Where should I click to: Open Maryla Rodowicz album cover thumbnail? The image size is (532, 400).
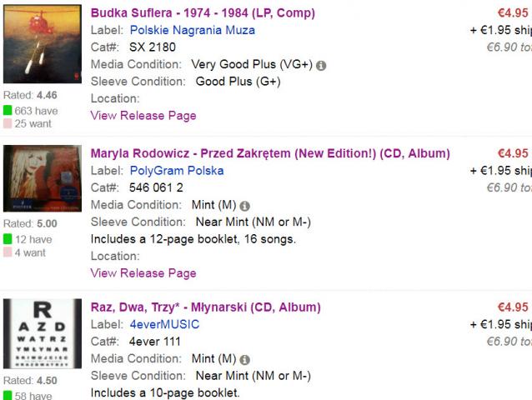point(43,178)
